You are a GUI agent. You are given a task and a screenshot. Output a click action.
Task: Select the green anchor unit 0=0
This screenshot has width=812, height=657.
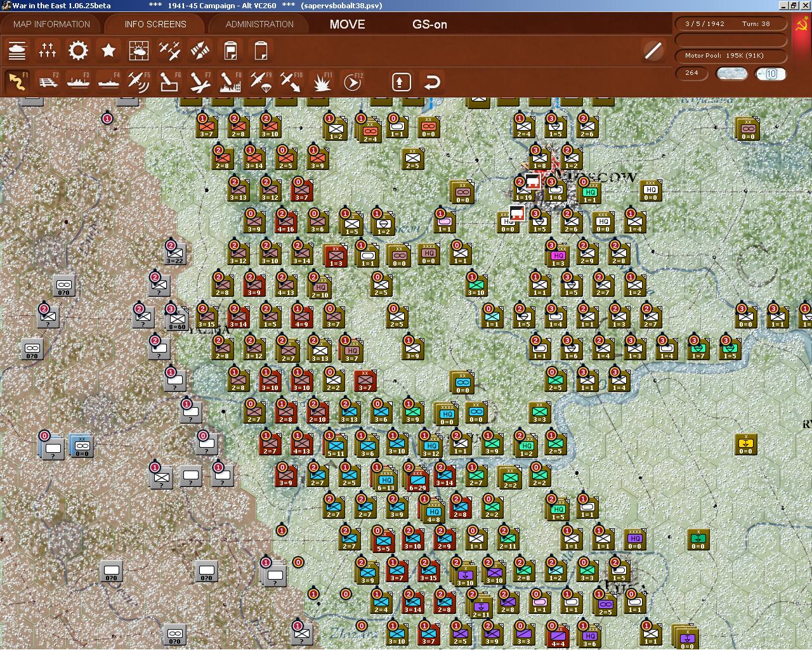[698, 538]
